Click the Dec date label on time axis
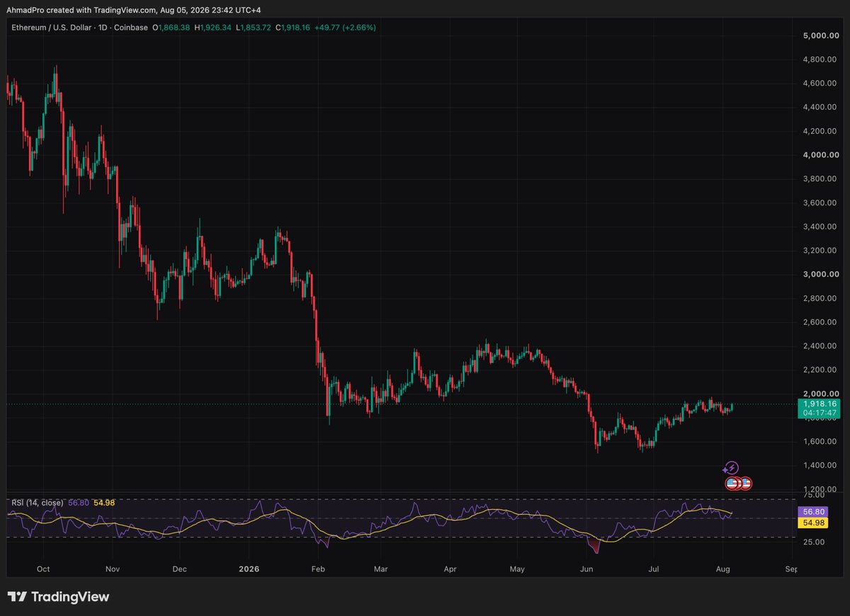This screenshot has width=850, height=616. 179,569
